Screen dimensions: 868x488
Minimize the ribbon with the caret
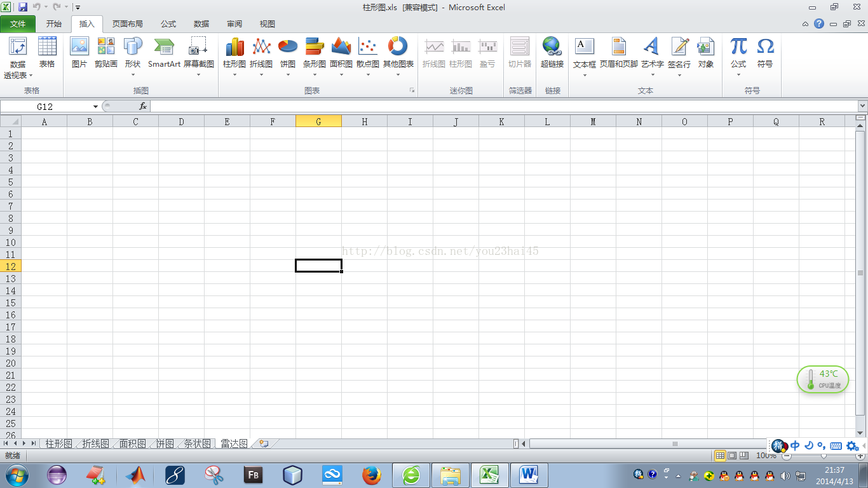805,24
